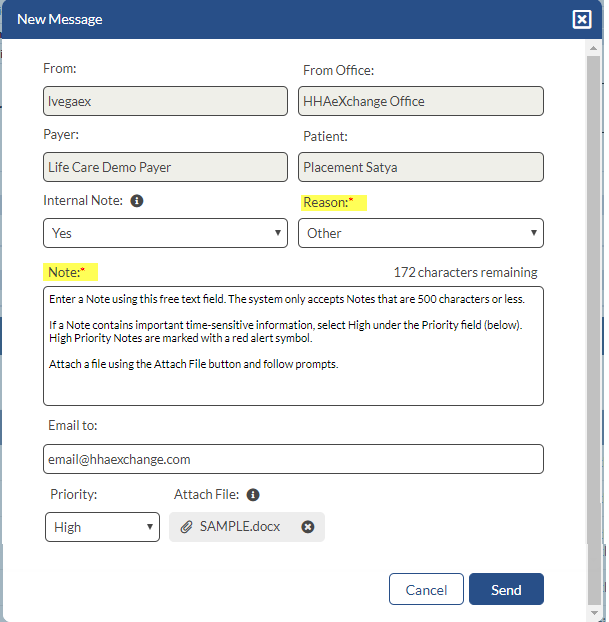Click the Payer field Life Care Demo Payer

pos(165,167)
